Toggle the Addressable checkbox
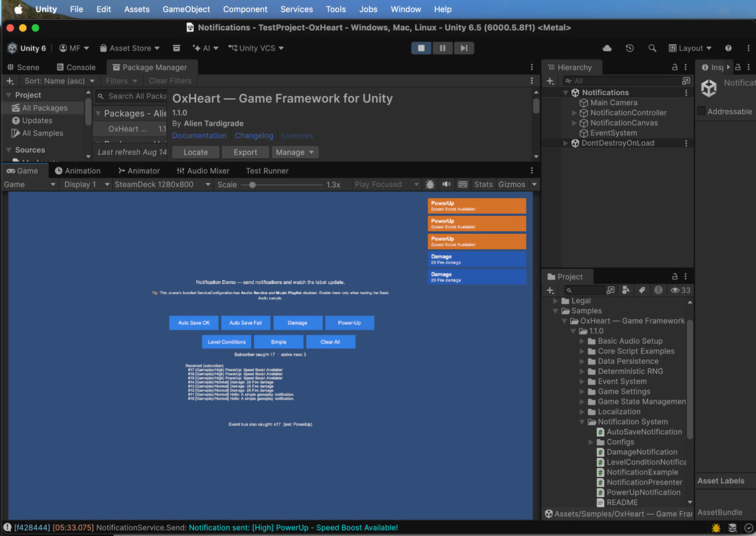Image resolution: width=756 pixels, height=536 pixels. [x=702, y=111]
